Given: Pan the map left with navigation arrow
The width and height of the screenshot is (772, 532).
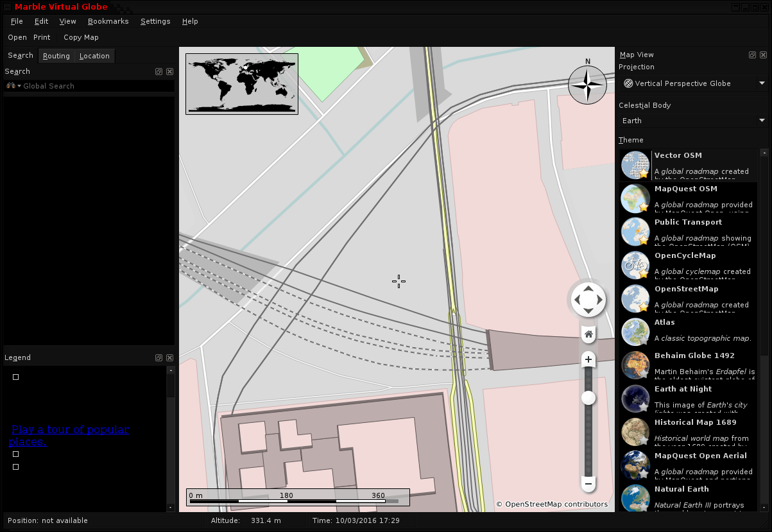Looking at the screenshot, I should pos(577,300).
